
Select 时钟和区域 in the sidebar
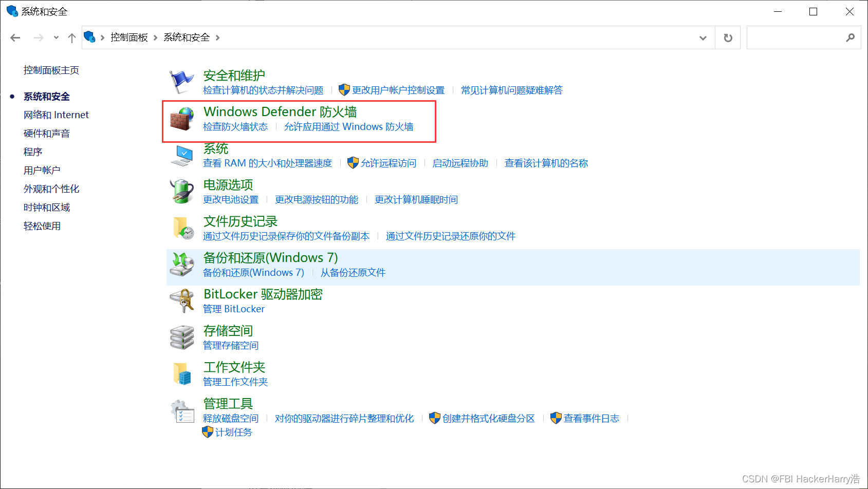[47, 208]
